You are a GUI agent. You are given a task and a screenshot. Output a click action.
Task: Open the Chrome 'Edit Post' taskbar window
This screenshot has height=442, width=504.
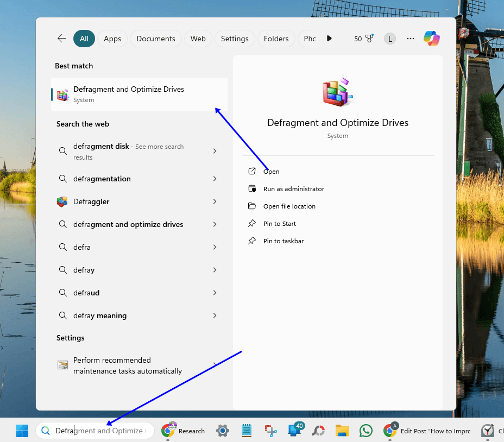[x=427, y=431]
